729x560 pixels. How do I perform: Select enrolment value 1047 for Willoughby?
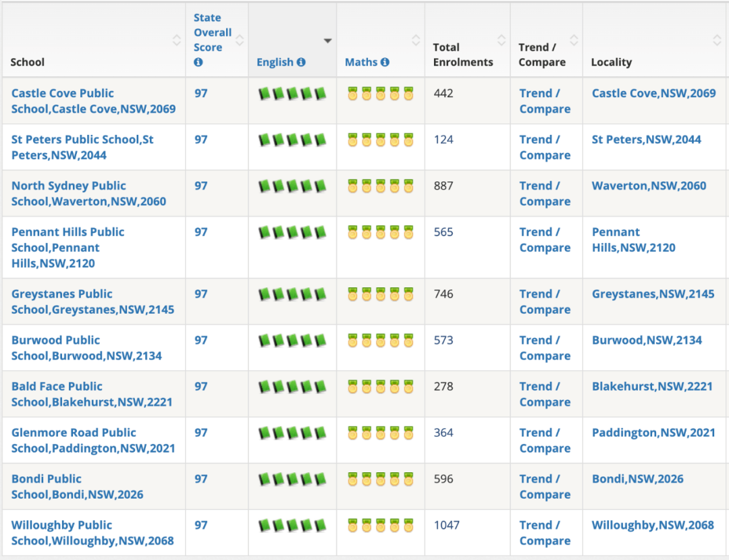447,525
